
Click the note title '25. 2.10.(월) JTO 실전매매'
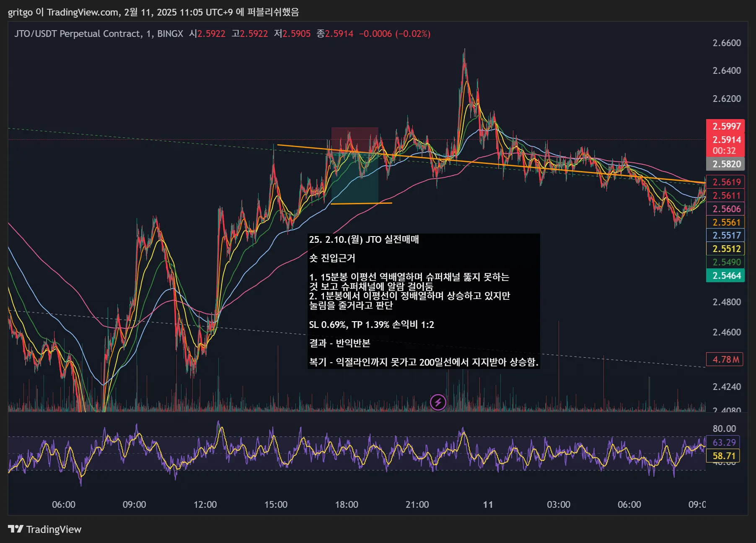(364, 239)
